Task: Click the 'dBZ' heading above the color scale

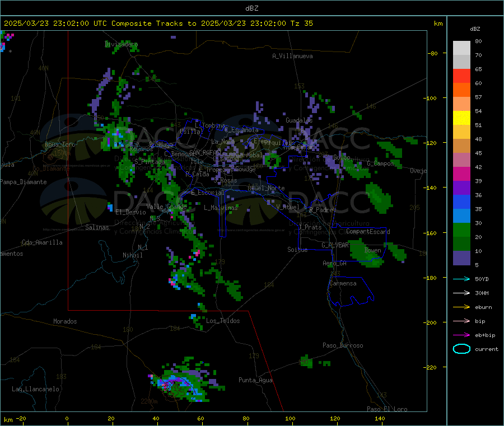Action: [475, 29]
